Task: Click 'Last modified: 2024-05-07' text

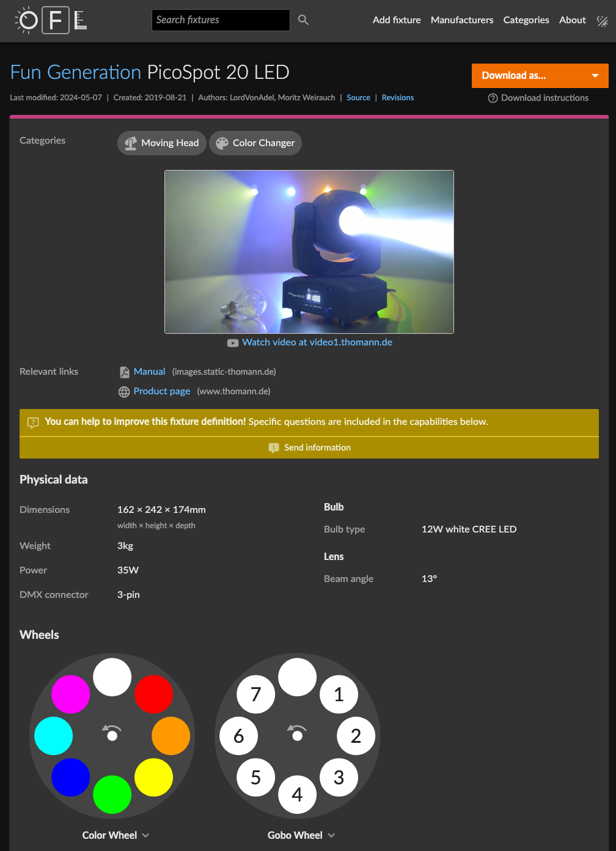Action: pos(56,98)
